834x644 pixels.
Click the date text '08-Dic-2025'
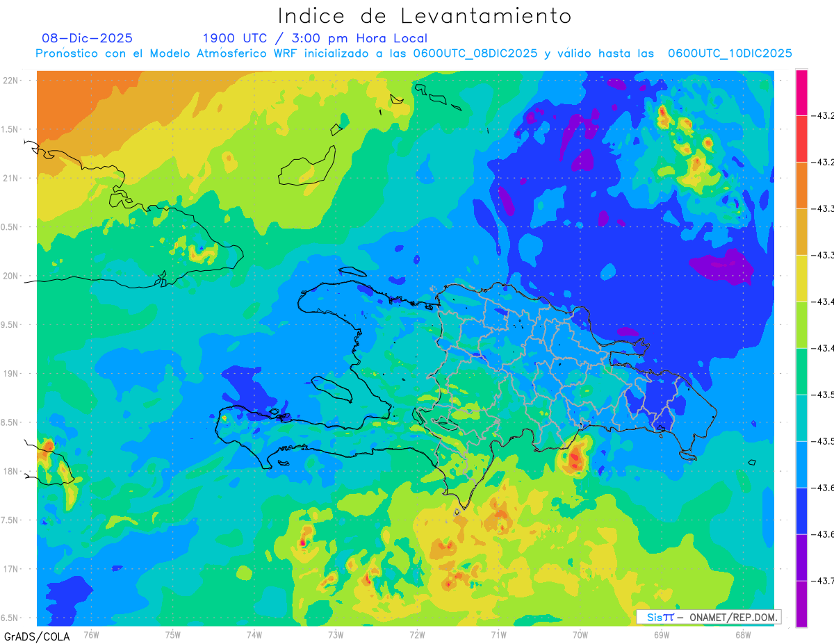87,38
